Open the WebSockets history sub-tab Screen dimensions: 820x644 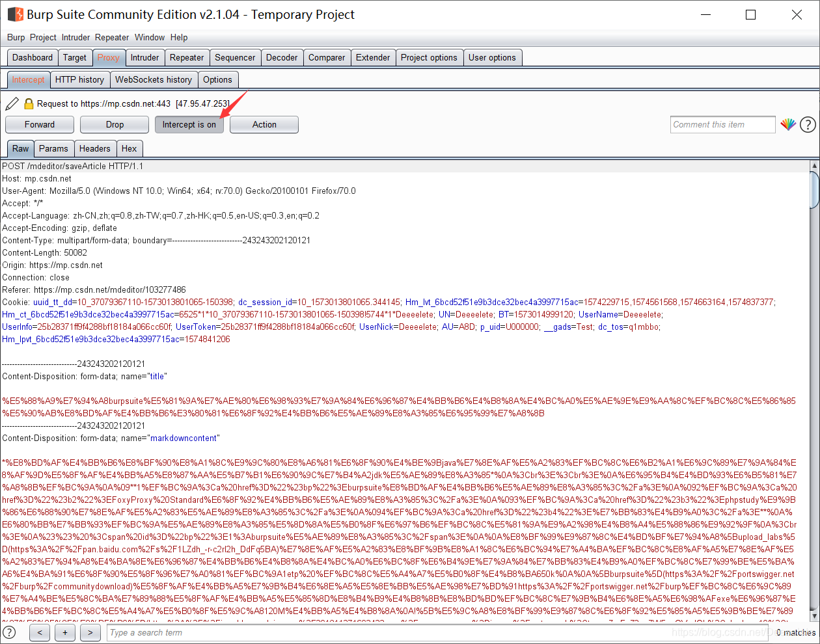(x=154, y=79)
